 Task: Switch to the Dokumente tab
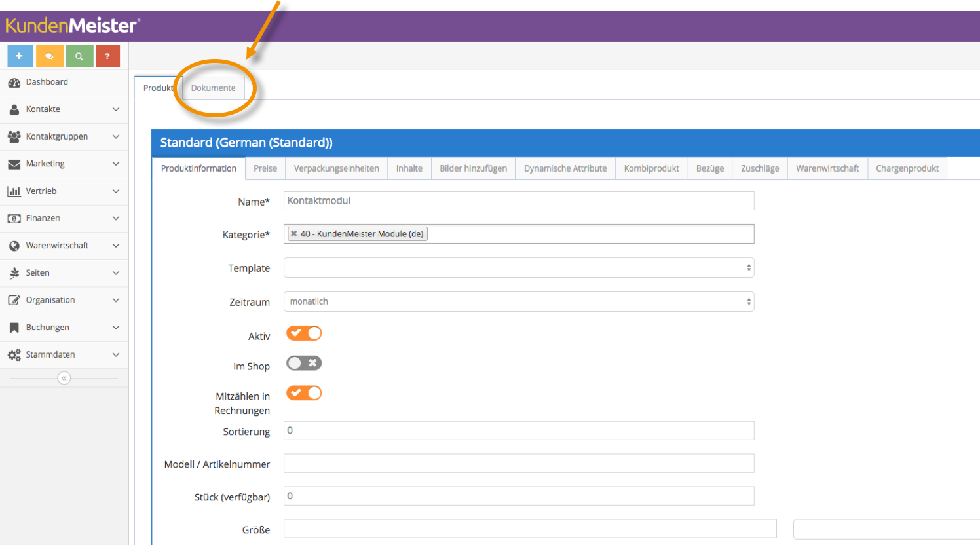[x=213, y=88]
